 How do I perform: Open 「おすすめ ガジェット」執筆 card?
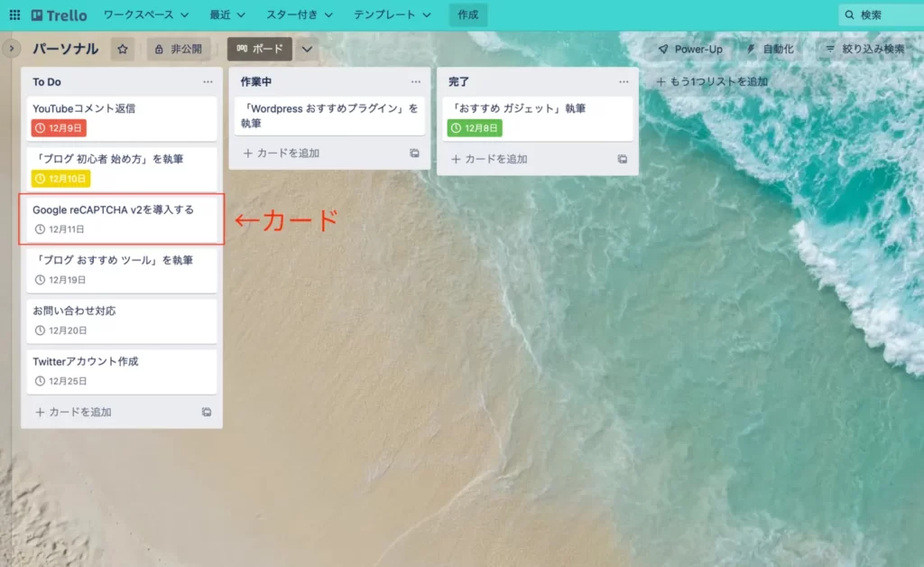tap(538, 118)
